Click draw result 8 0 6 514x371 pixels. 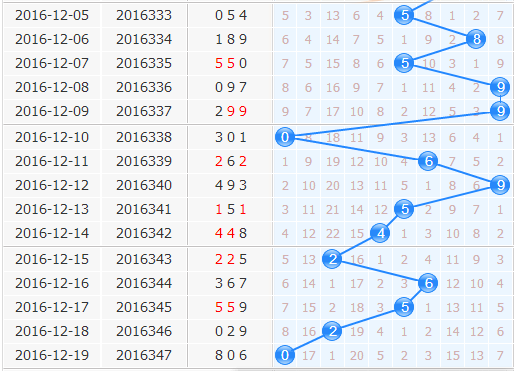tap(231, 355)
